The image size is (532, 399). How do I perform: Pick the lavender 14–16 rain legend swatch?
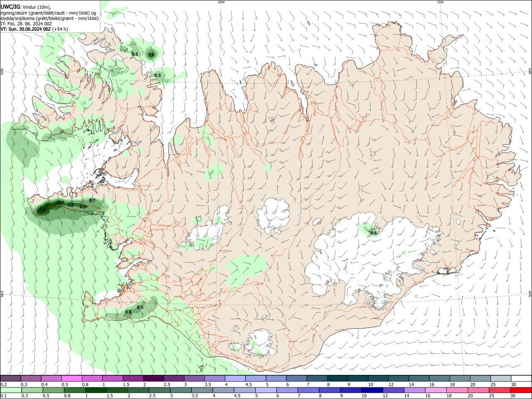[x=414, y=390]
